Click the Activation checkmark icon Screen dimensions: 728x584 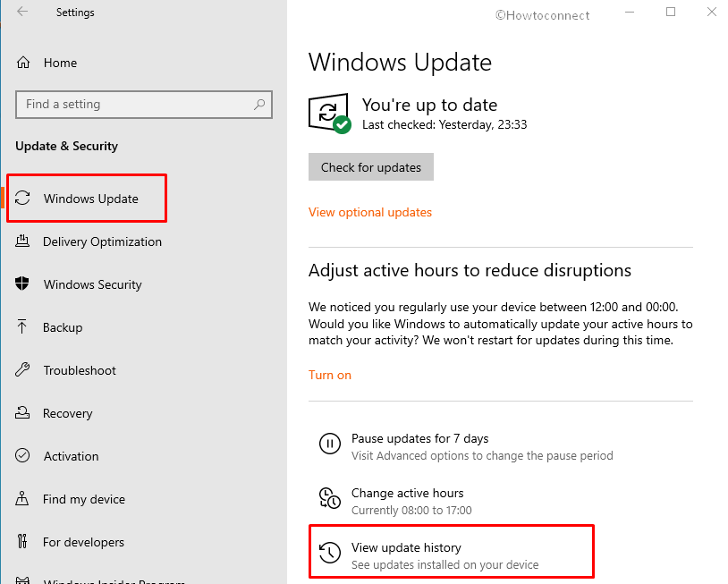point(23,456)
